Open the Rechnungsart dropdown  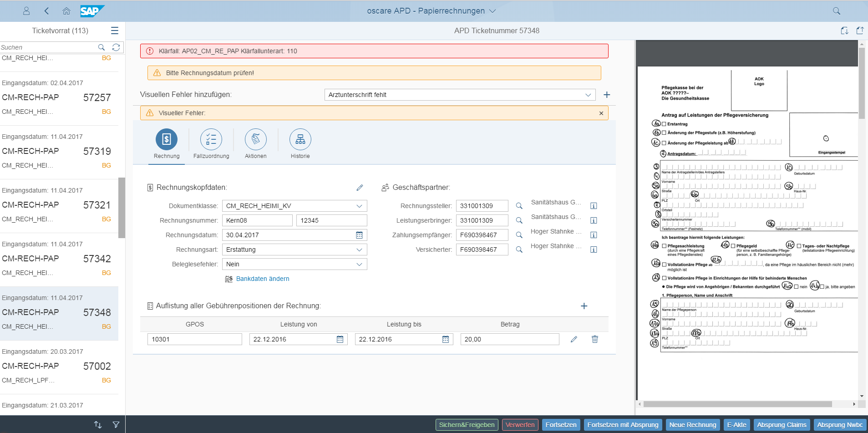(359, 250)
